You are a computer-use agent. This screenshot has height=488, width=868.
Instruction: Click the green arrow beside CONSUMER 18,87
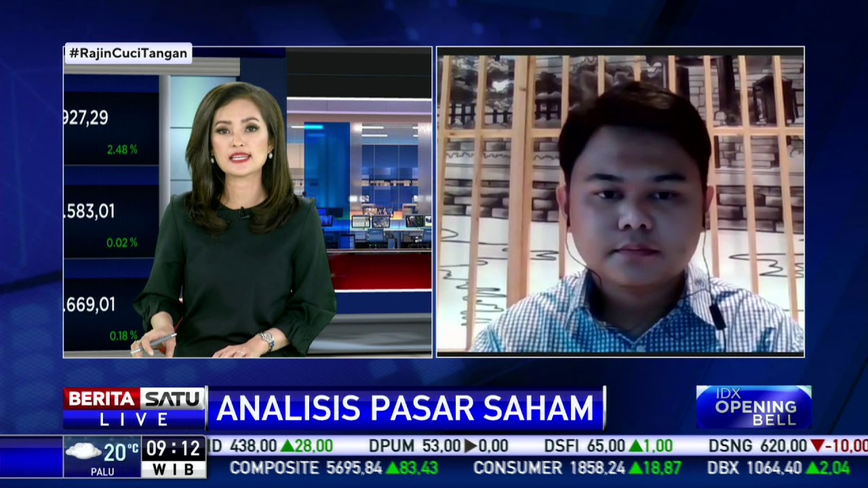click(x=635, y=468)
